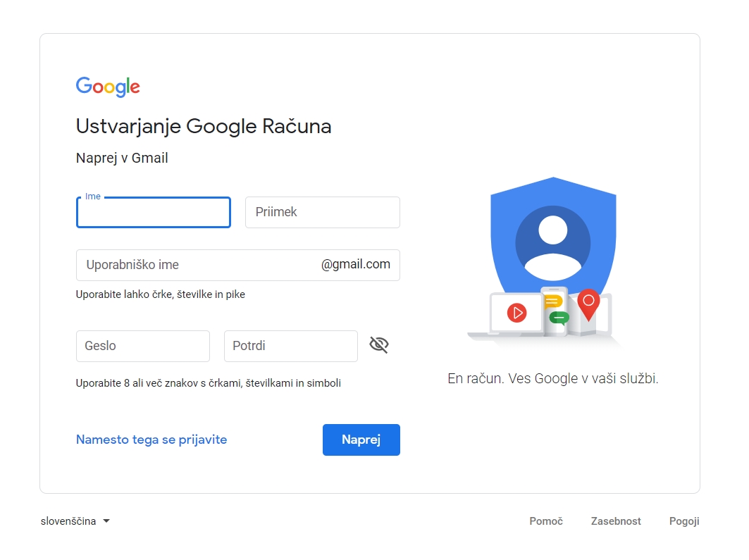This screenshot has height=560, width=749.
Task: Open the Namesto tega se prijavite link
Action: coord(151,440)
